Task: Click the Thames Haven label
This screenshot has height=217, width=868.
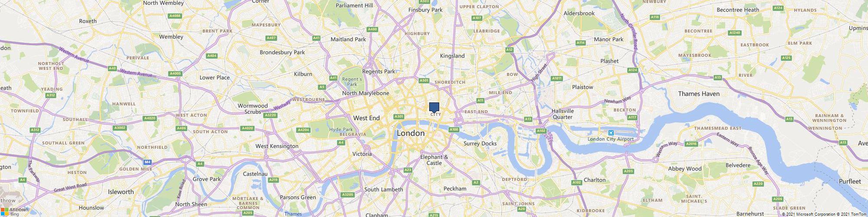Action: 699,94
